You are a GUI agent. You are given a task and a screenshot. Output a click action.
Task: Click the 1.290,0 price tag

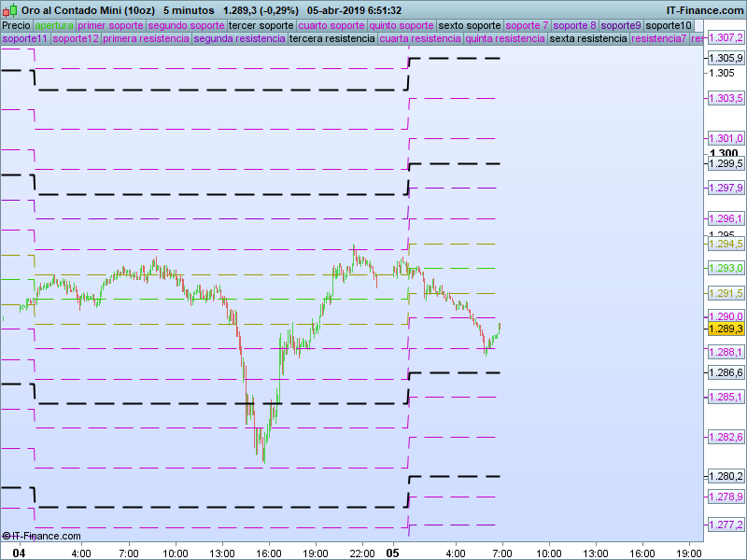pyautogui.click(x=726, y=316)
